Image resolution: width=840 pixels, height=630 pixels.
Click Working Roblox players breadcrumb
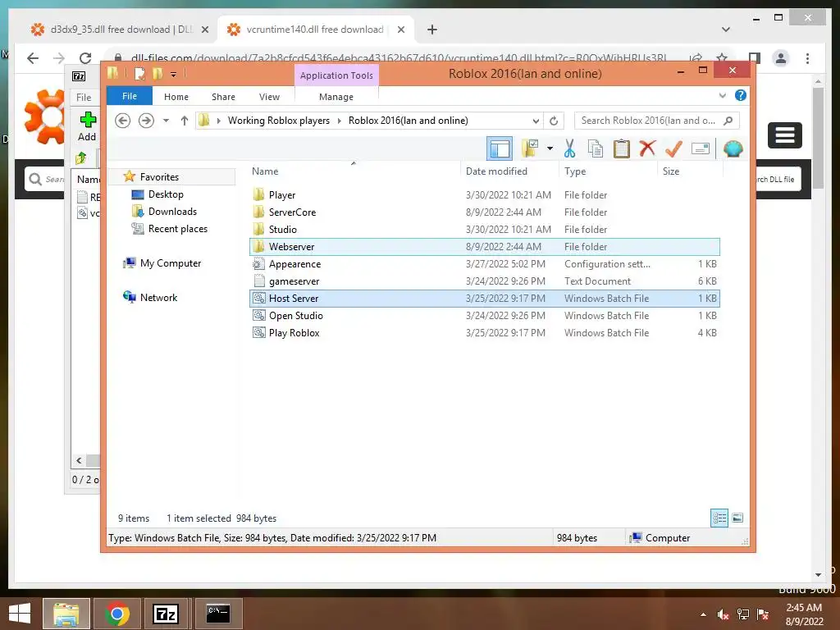click(x=279, y=121)
